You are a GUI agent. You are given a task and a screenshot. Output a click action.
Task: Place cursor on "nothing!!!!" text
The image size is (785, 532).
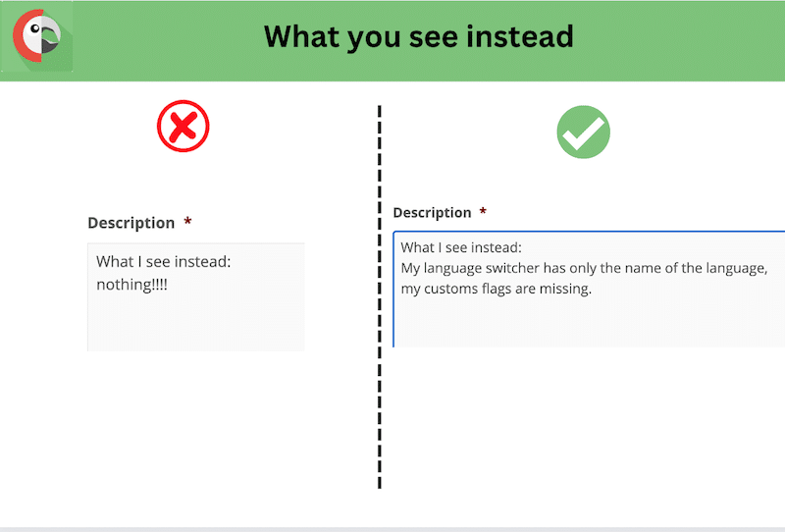tap(131, 285)
